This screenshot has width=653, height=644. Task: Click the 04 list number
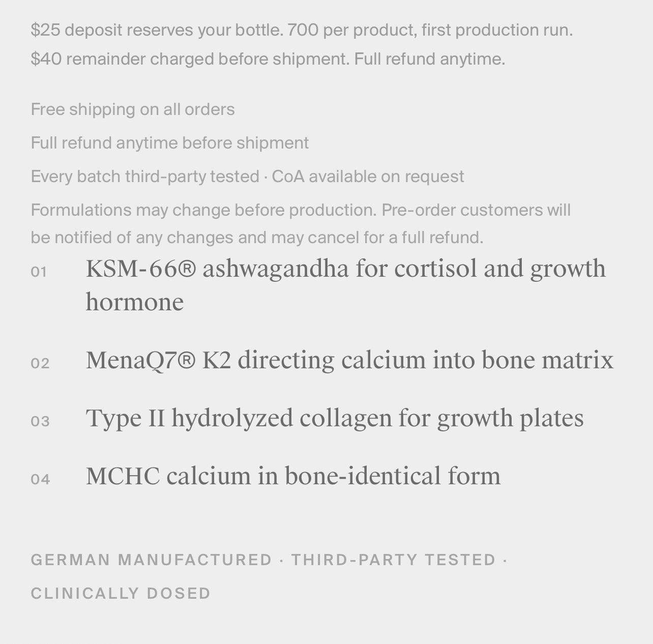pyautogui.click(x=40, y=480)
